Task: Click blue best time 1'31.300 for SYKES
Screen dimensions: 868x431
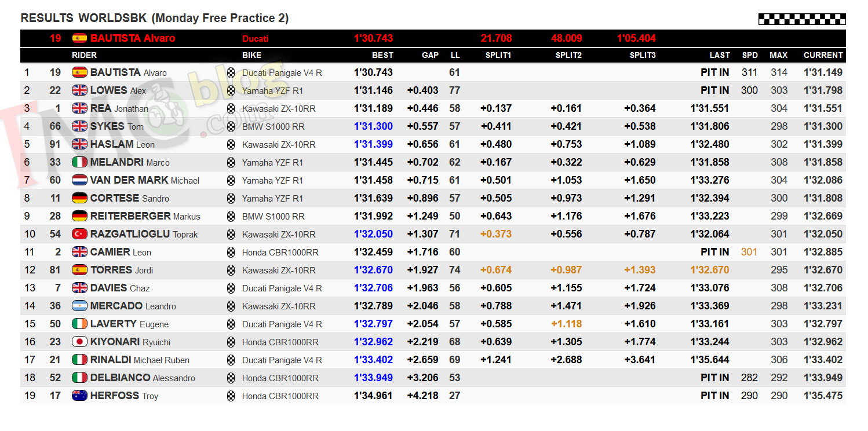Action: pos(373,126)
